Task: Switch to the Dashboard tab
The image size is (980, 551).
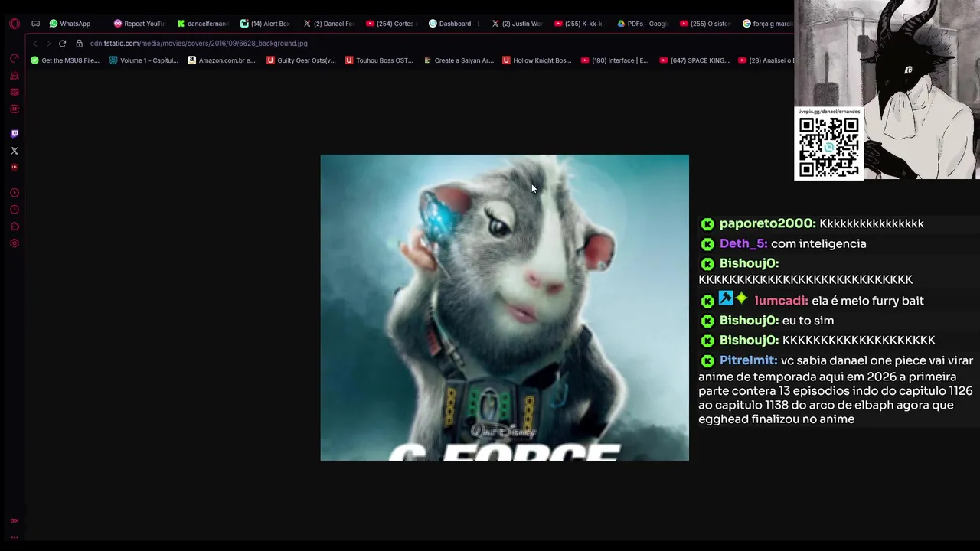Action: pos(454,24)
